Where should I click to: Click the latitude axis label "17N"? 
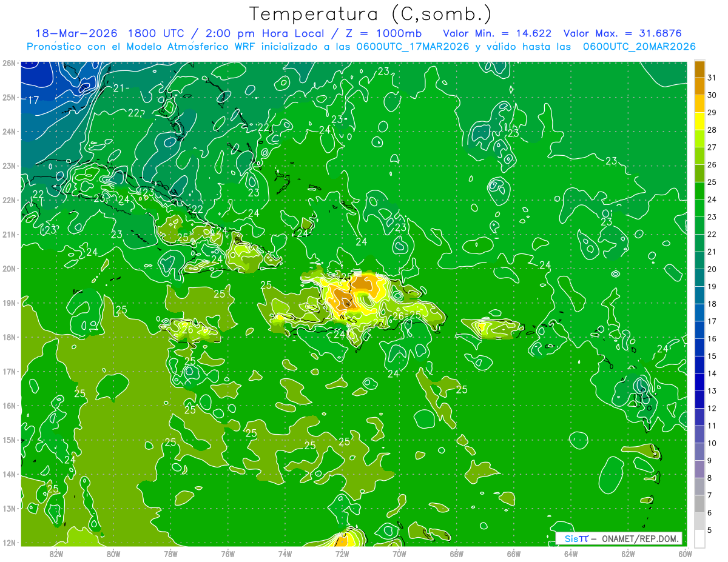[9, 371]
